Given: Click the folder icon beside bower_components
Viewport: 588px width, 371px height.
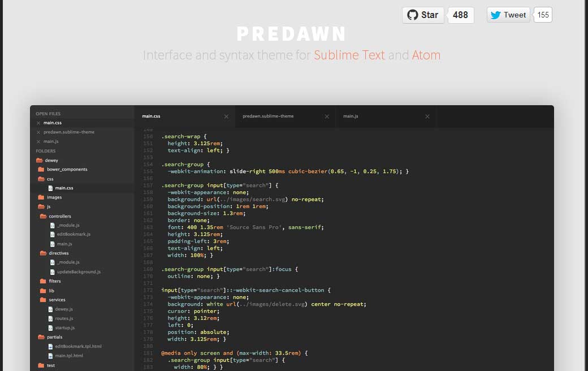Looking at the screenshot, I should point(42,169).
